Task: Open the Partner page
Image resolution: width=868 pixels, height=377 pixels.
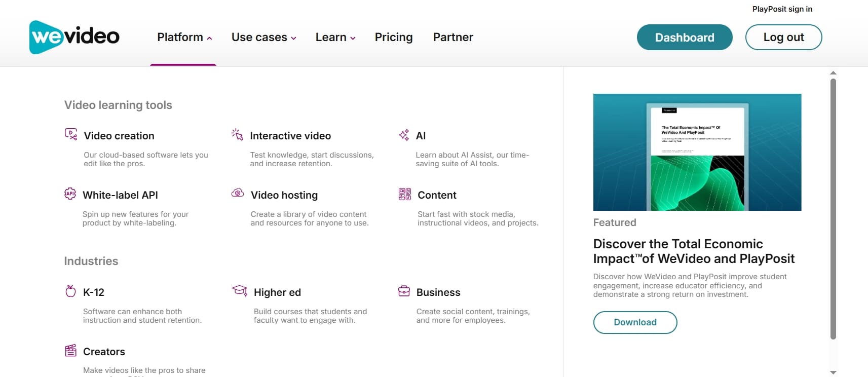Action: pyautogui.click(x=453, y=37)
